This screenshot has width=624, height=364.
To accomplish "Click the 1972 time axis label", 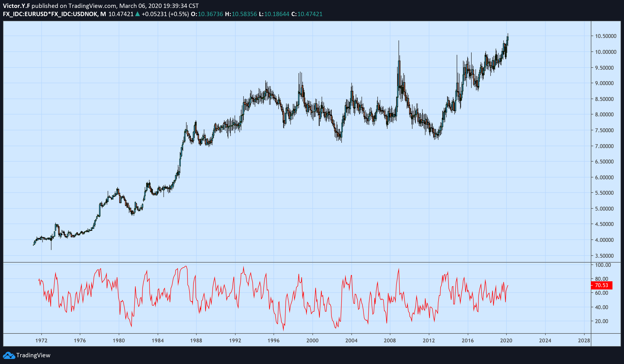I will (41, 340).
